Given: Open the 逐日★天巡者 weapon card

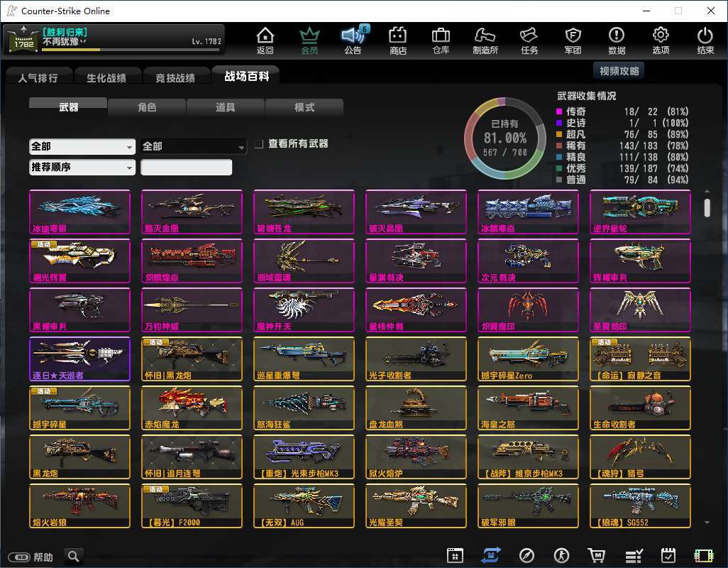Looking at the screenshot, I should coord(79,359).
